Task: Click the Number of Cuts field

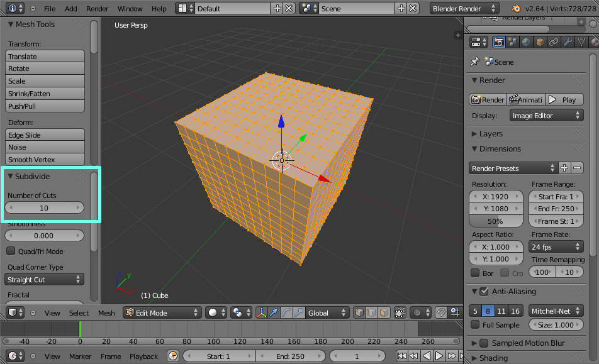Action: tap(44, 207)
